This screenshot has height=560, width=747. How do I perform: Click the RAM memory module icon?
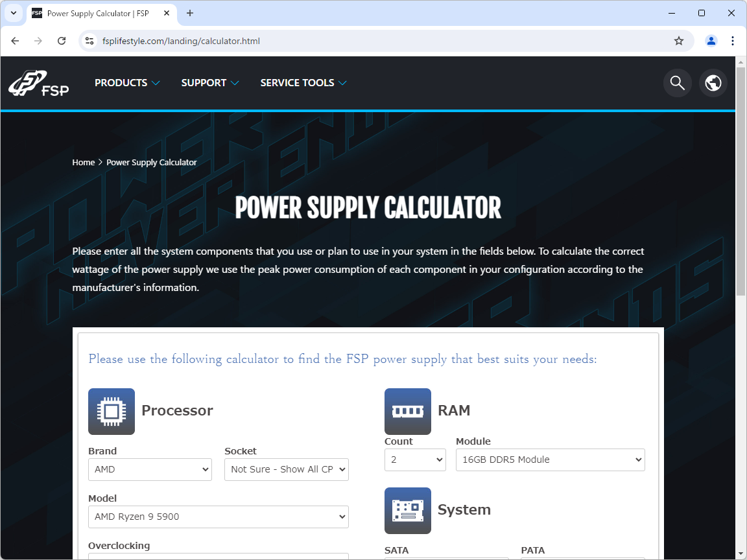click(x=407, y=411)
